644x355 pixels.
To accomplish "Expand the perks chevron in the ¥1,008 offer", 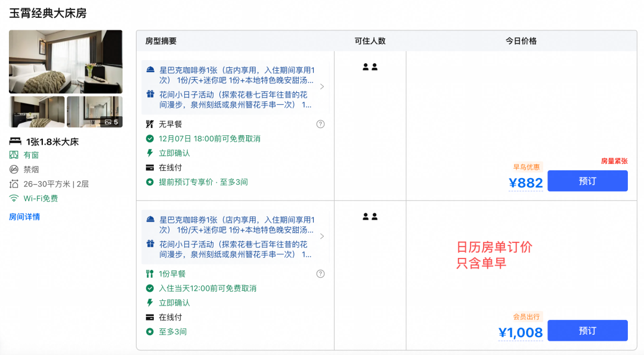I will point(322,236).
